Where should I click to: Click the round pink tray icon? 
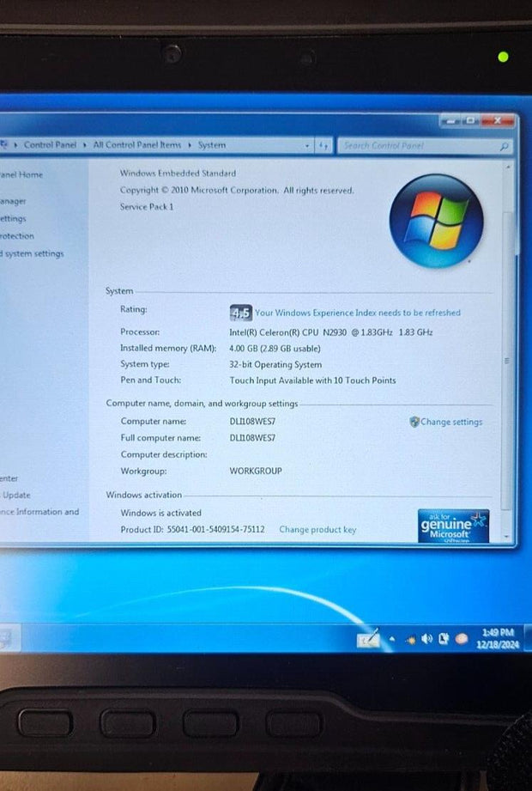(461, 639)
